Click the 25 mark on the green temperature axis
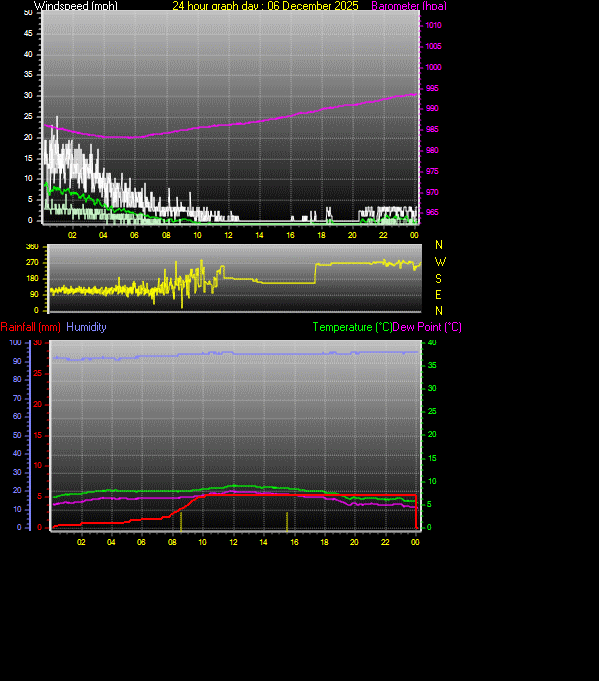This screenshot has width=599, height=681. (432, 411)
